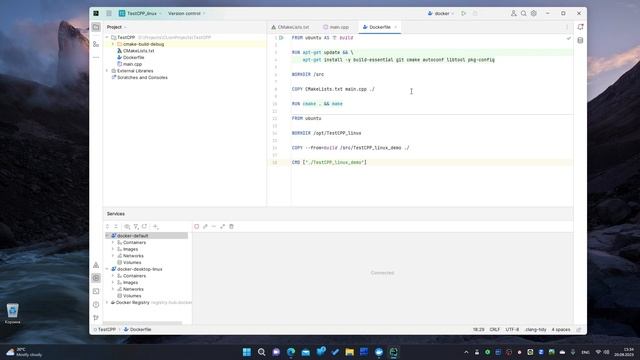The image size is (640, 360).
Task: Expand all services in the Services toolbar
Action: [x=108, y=227]
